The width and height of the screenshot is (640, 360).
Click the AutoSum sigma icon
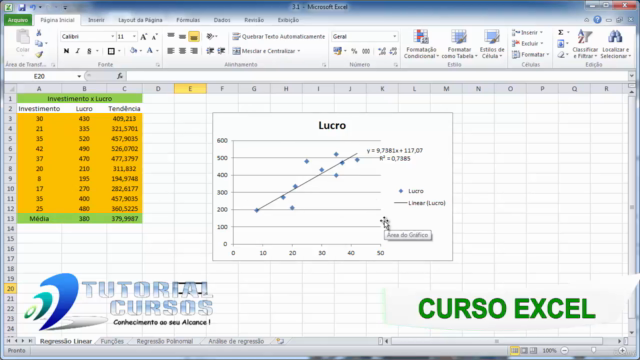click(561, 33)
